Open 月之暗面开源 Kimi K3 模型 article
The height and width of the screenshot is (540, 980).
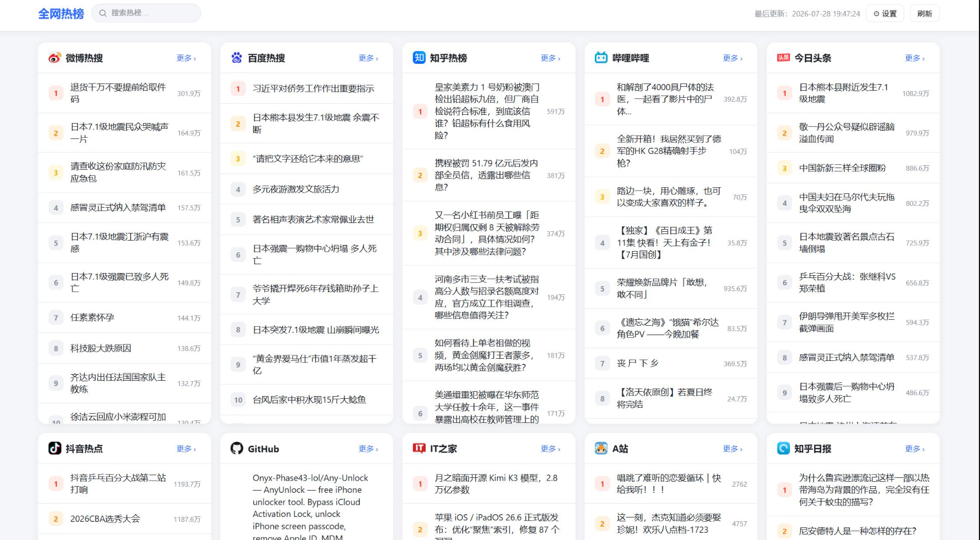tap(489, 484)
